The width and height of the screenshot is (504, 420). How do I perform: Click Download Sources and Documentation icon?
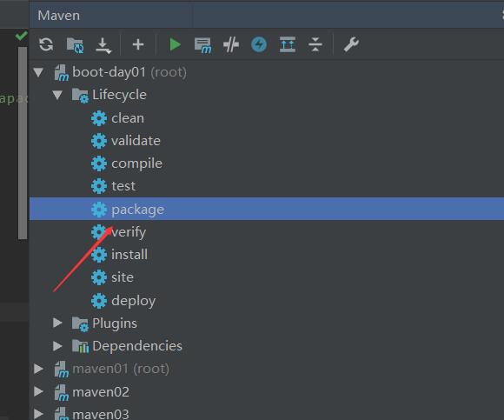coord(103,45)
